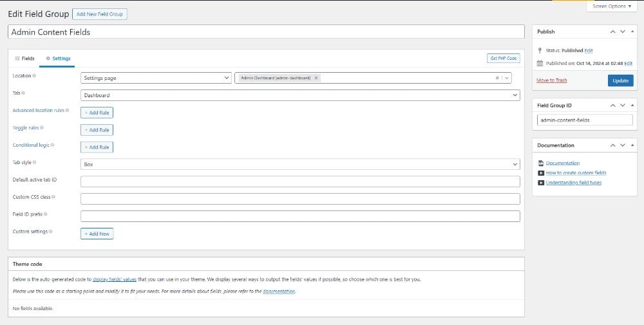
Task: Click help icon beside Tab style
Action: [x=35, y=162]
